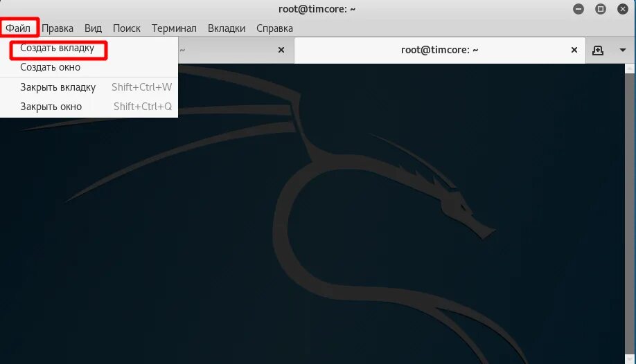Expand the tab list dropdown arrow
This screenshot has width=636, height=364.
(623, 51)
